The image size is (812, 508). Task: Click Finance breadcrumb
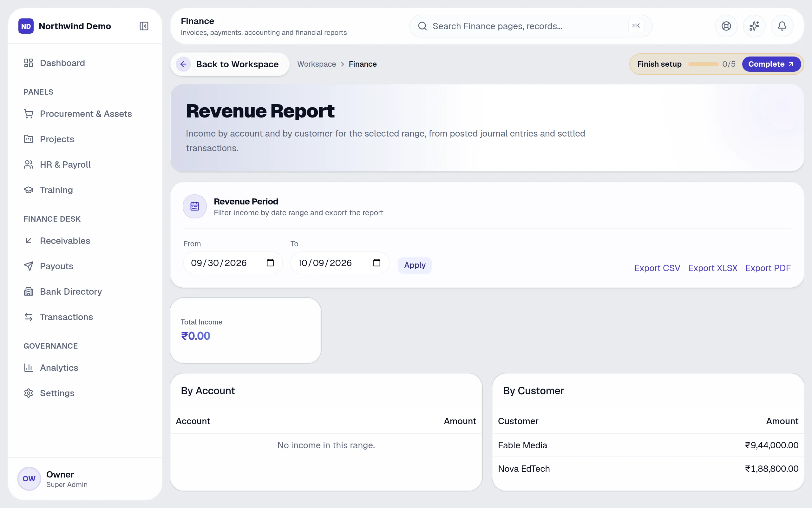tap(362, 64)
